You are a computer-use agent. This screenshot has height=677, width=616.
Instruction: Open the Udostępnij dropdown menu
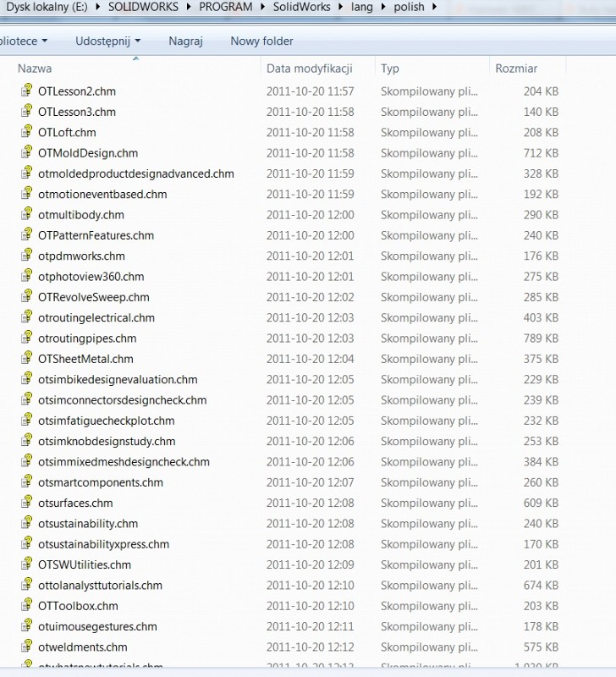click(x=108, y=41)
